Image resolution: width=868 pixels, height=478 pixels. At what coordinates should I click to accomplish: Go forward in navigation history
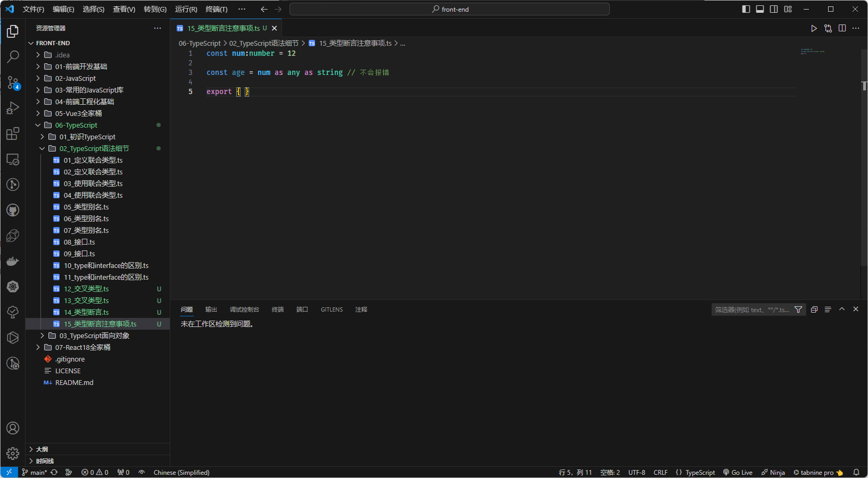[278, 9]
